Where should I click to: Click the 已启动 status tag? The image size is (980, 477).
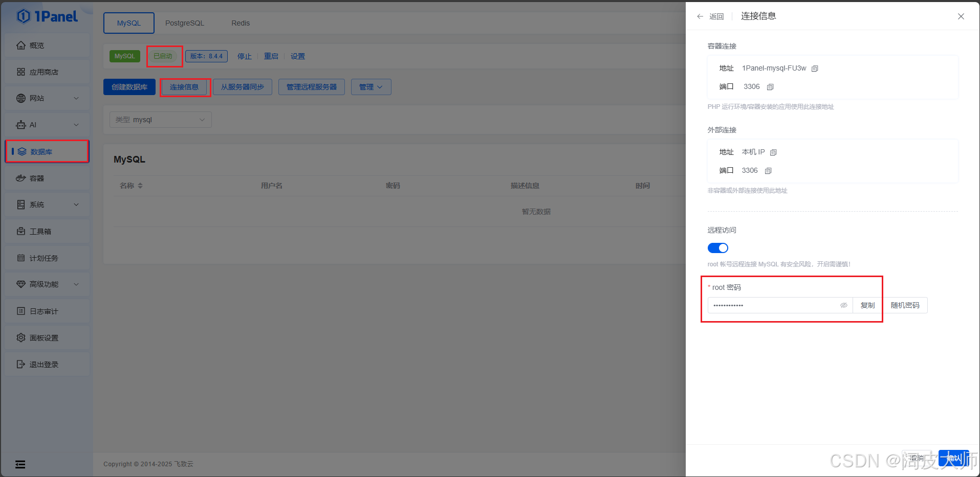(x=163, y=56)
